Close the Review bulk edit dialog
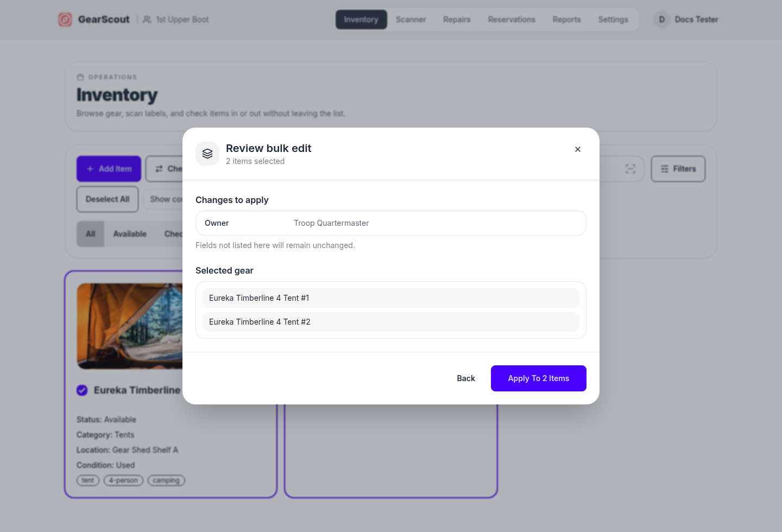 pos(578,149)
